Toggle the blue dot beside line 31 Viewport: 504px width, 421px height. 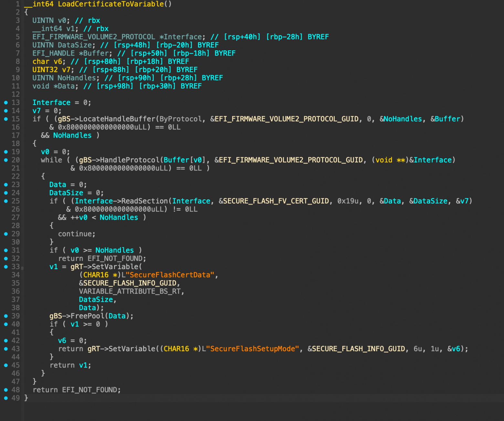(6, 250)
